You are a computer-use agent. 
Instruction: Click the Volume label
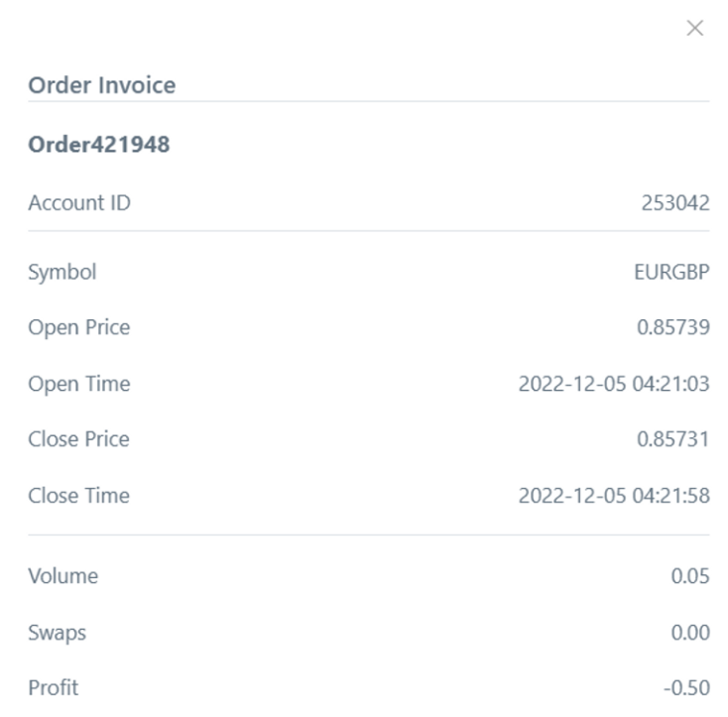point(62,576)
